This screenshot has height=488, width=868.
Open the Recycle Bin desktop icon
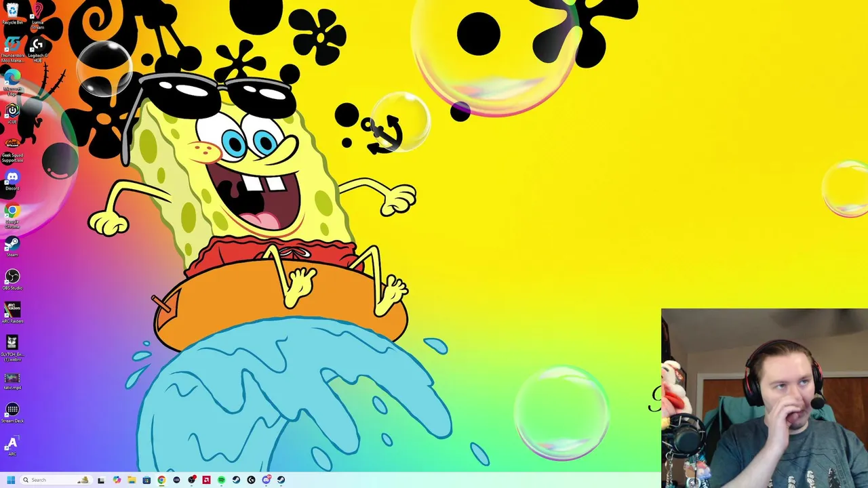pos(12,12)
